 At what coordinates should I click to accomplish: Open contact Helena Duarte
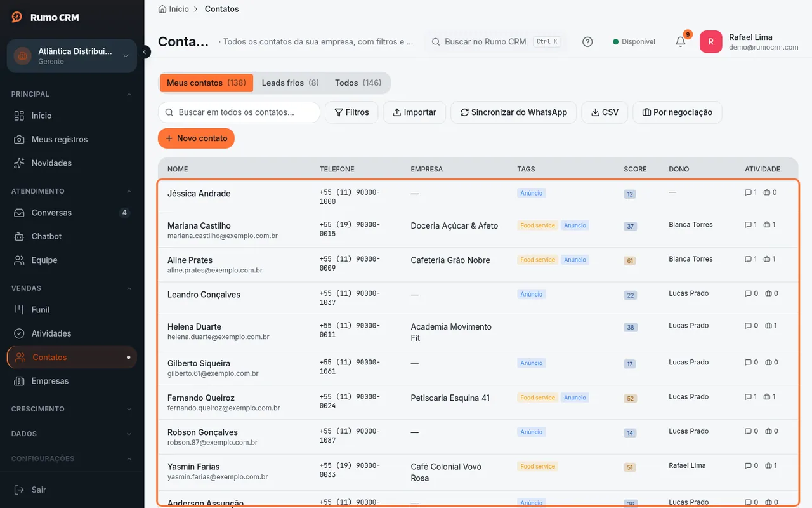pyautogui.click(x=194, y=326)
